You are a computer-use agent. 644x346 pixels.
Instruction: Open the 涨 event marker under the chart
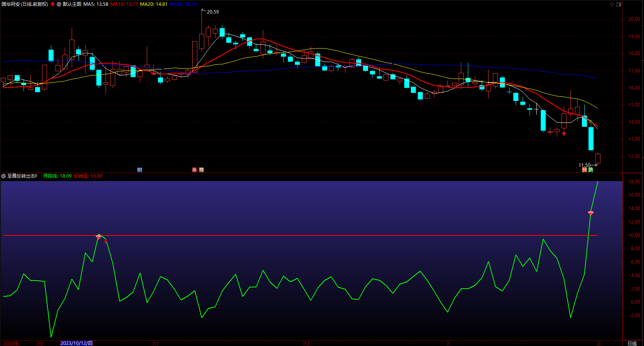tap(194, 170)
